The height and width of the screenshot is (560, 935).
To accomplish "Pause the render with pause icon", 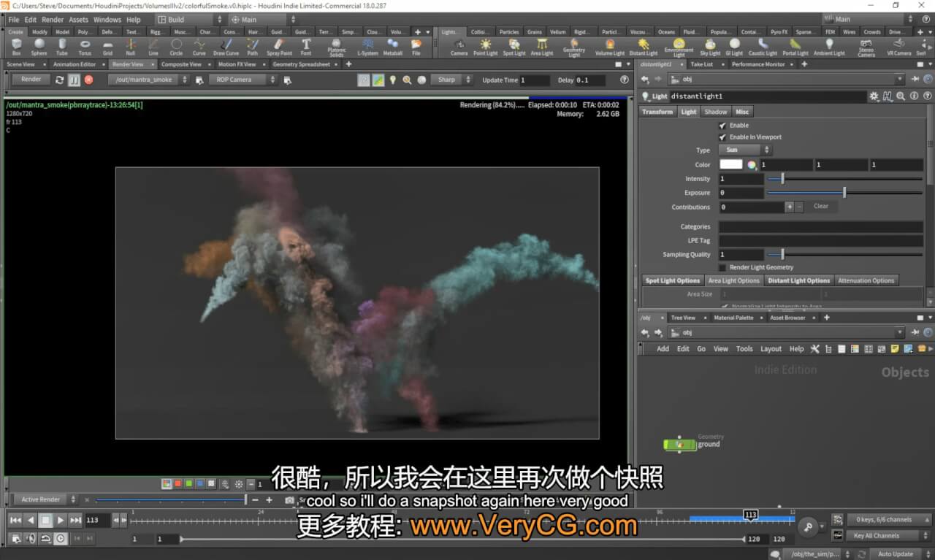I will 75,80.
